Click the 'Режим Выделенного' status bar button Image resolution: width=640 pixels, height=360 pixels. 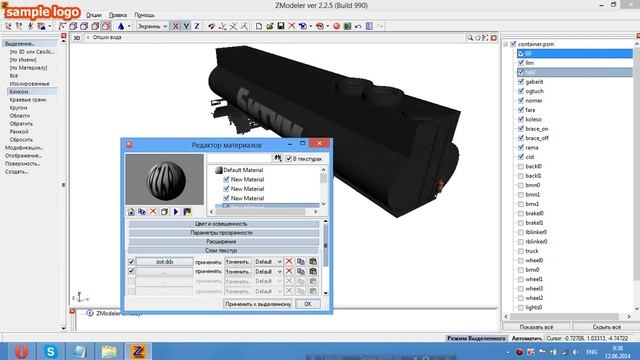[476, 338]
